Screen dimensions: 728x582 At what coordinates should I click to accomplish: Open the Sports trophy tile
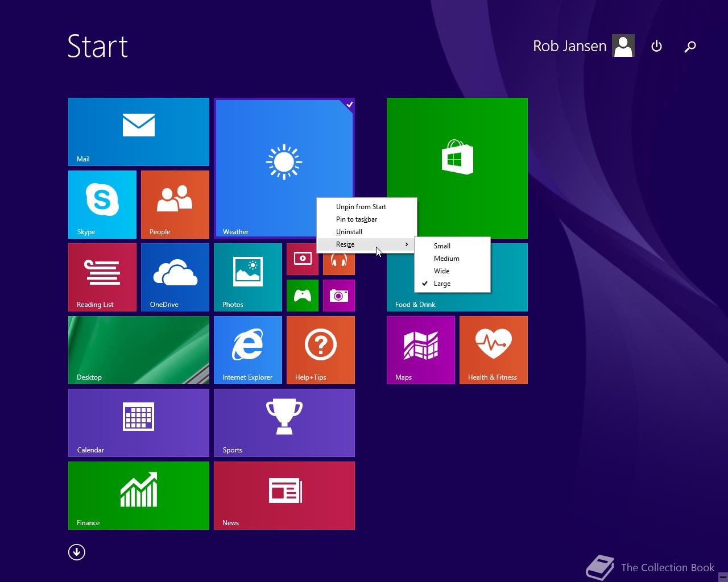pyautogui.click(x=284, y=423)
